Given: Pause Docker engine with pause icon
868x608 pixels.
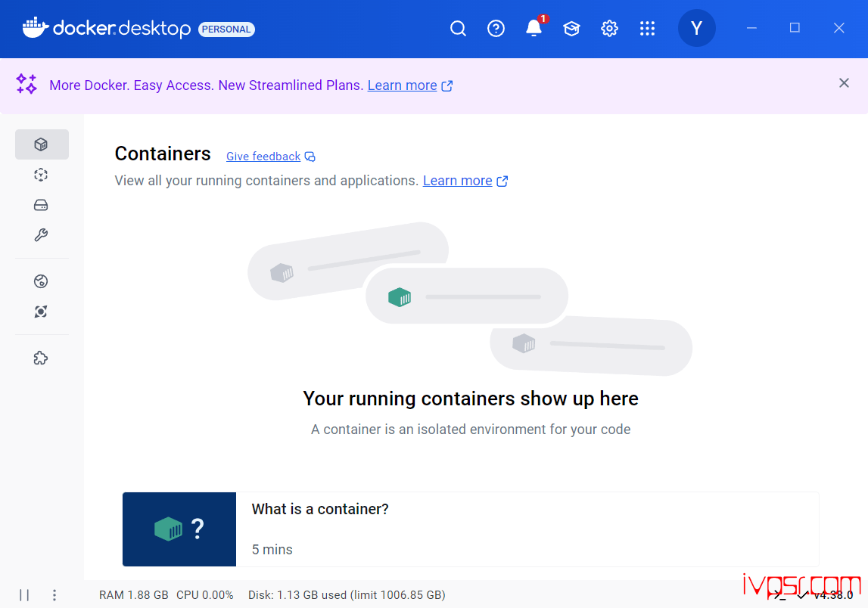Looking at the screenshot, I should coord(24,594).
